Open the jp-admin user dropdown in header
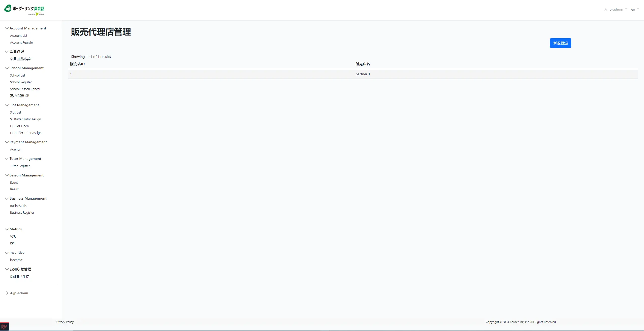644x331 pixels. coord(616,10)
